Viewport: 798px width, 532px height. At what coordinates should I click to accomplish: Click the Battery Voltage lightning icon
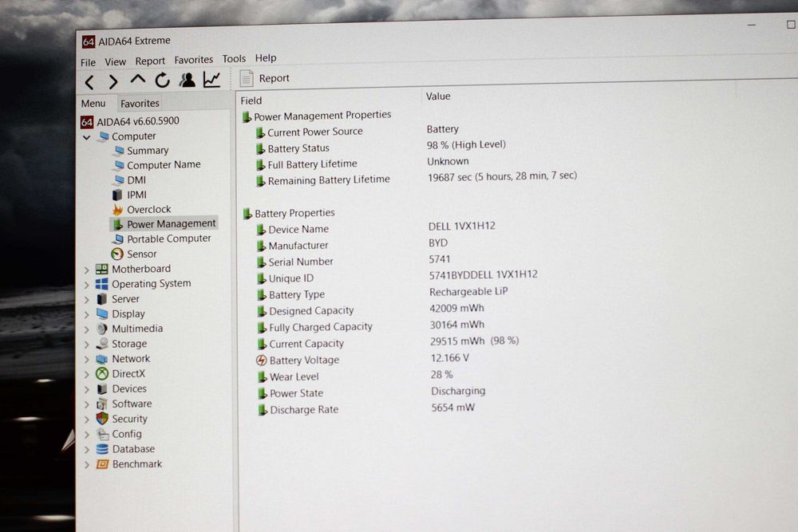point(262,361)
